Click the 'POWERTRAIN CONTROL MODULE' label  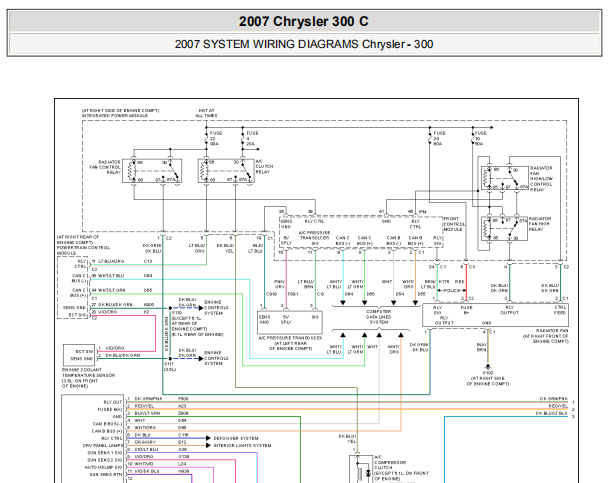83,250
